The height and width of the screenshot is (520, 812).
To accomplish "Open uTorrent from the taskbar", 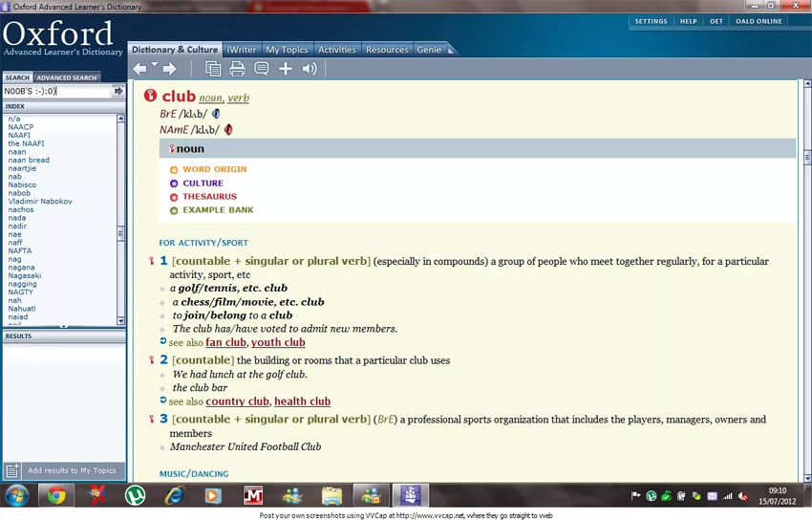I will click(135, 496).
